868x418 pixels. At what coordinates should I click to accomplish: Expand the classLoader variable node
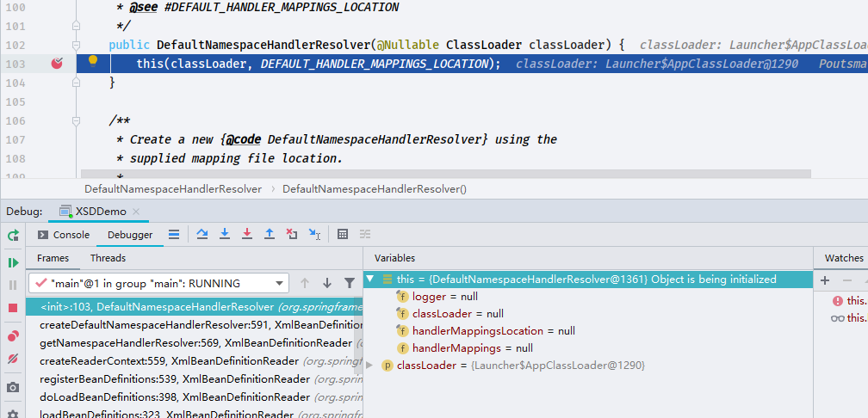[x=369, y=366]
